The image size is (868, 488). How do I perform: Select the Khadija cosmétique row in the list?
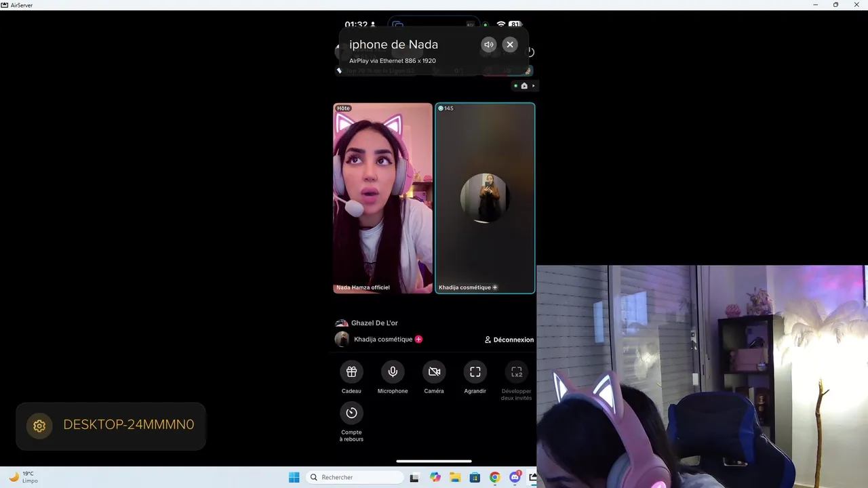434,340
